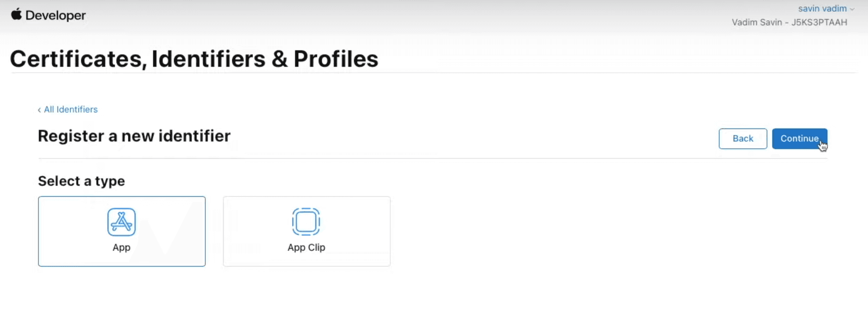Click the Developer wordmark in the header

[x=56, y=15]
